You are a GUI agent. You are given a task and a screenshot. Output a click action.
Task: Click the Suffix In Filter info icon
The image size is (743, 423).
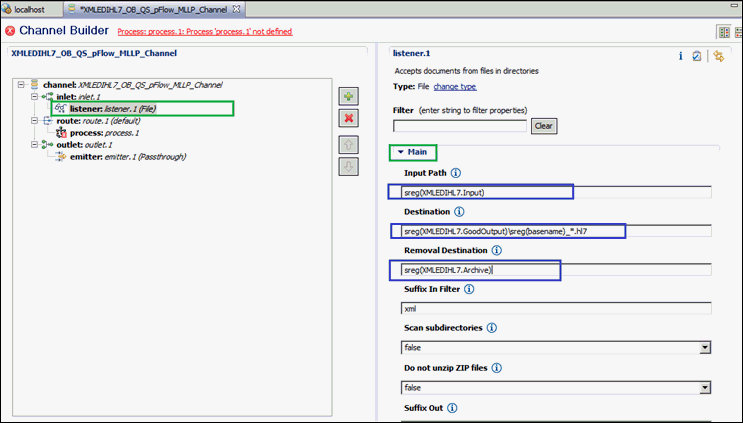click(x=469, y=289)
